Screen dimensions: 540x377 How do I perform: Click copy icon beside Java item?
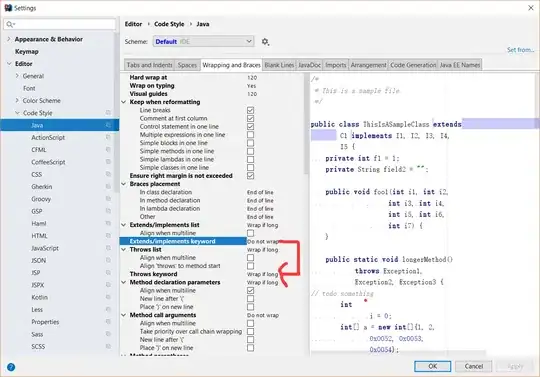click(108, 125)
